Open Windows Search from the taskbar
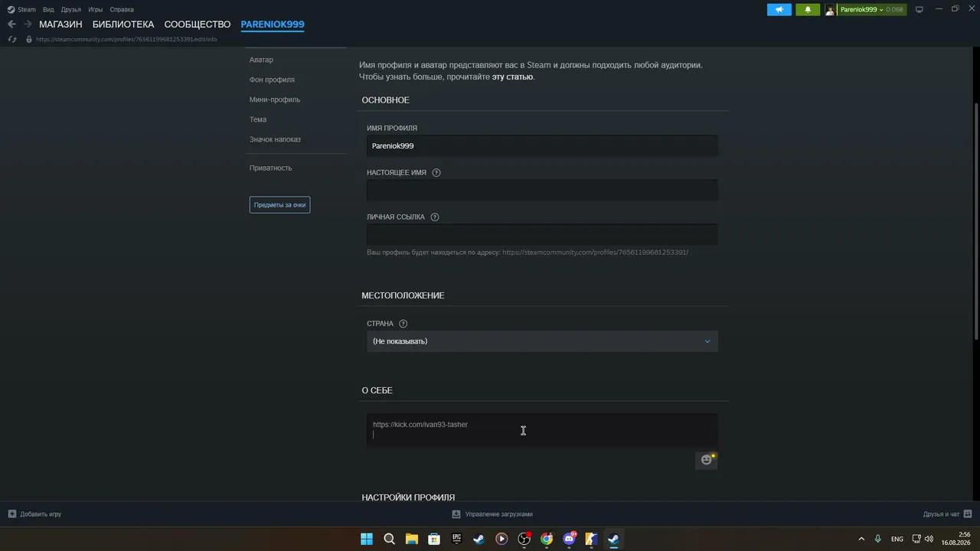980x551 pixels. pyautogui.click(x=389, y=539)
